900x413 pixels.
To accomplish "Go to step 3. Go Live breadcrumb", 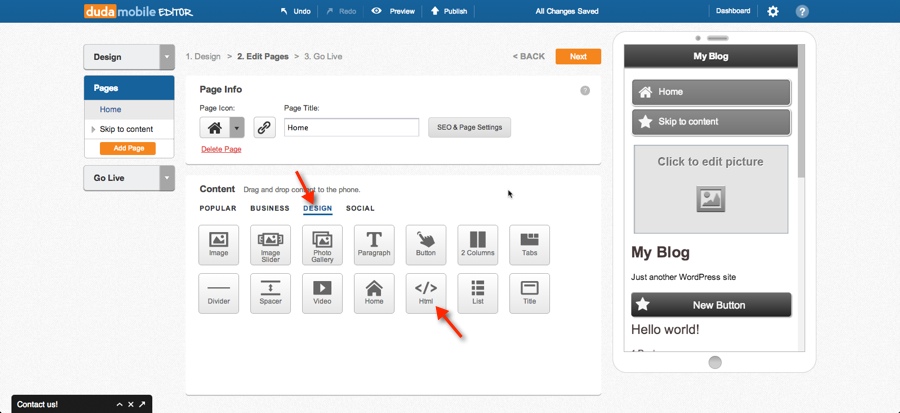I will pos(323,56).
